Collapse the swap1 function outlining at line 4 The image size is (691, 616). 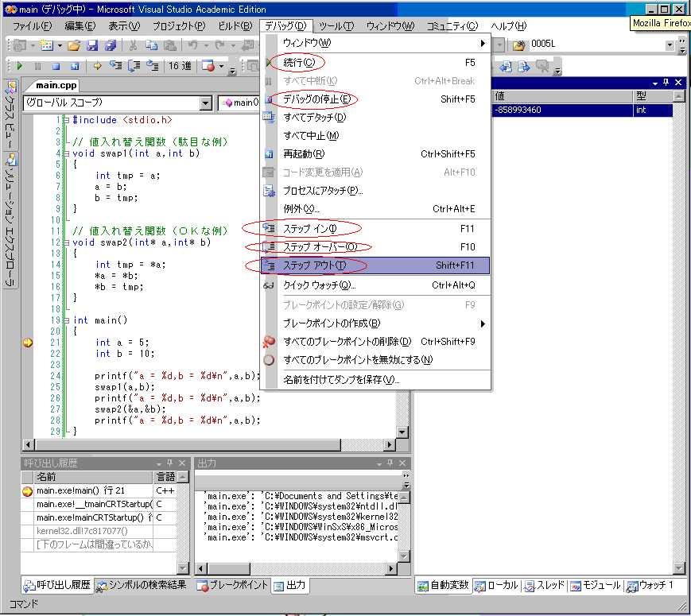[67, 153]
